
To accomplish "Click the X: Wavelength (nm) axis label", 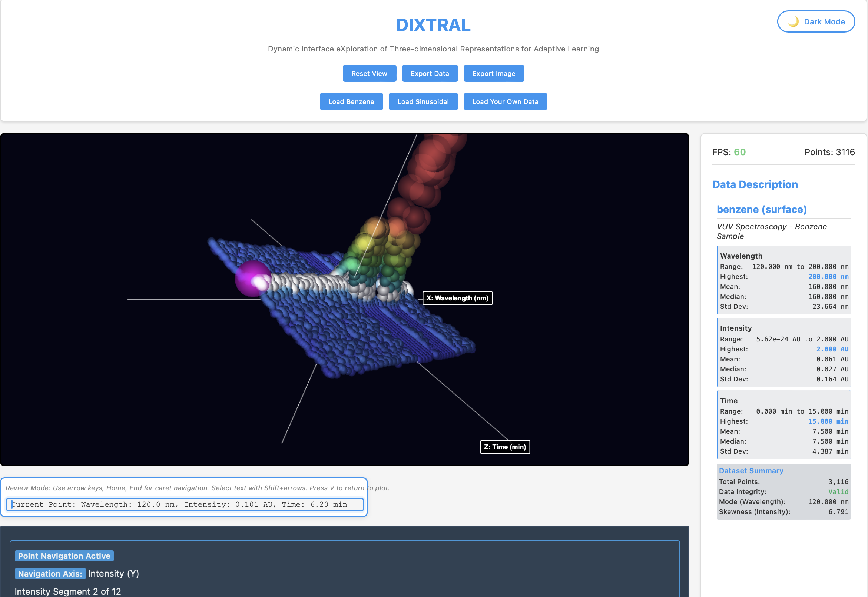I will [x=457, y=298].
